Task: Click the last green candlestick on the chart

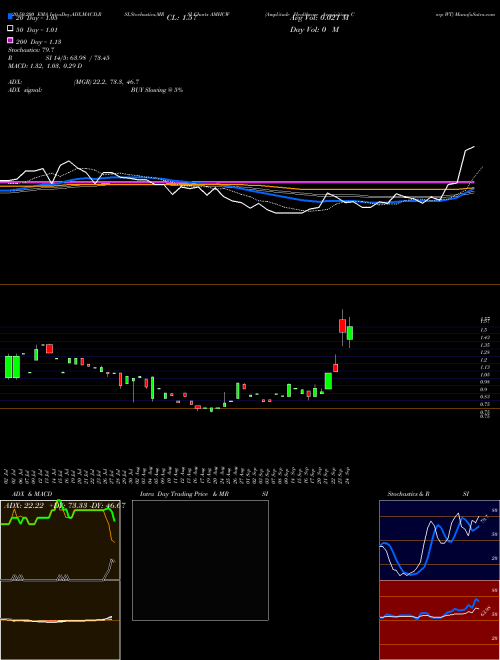Action: coord(350,333)
